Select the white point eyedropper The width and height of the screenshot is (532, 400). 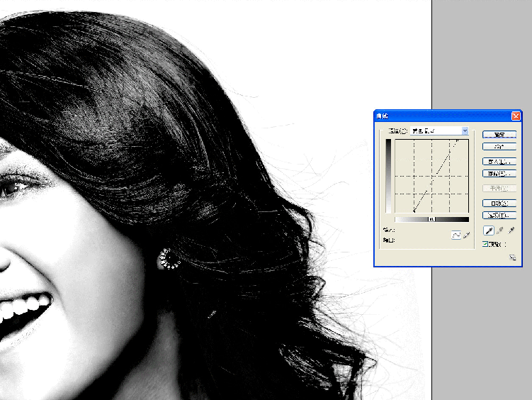point(511,230)
